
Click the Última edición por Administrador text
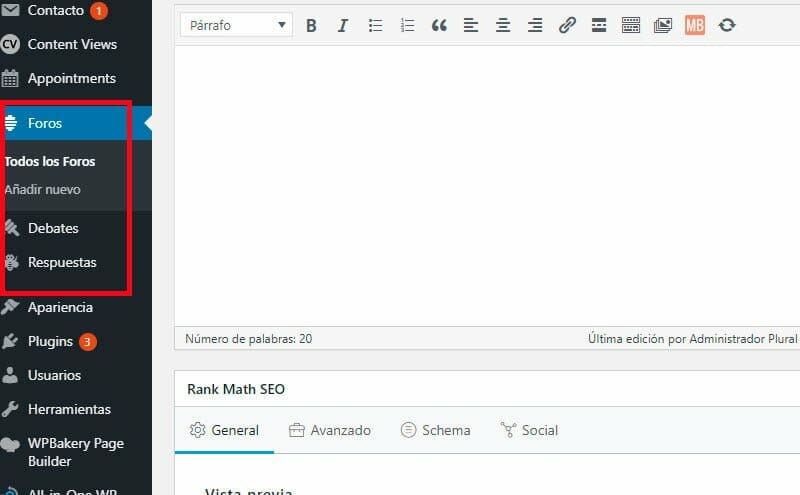(x=692, y=339)
